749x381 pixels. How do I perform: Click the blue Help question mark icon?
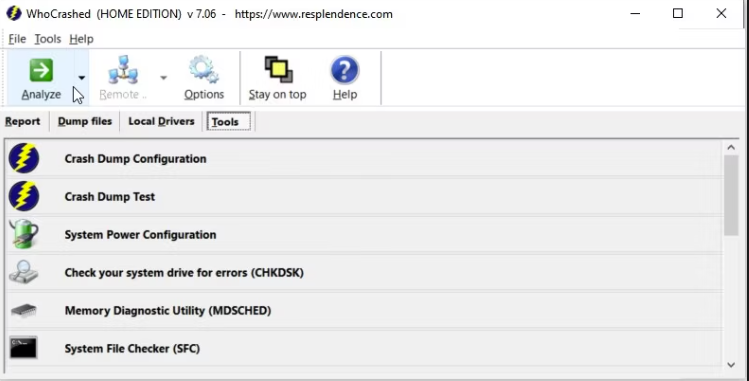click(x=344, y=70)
